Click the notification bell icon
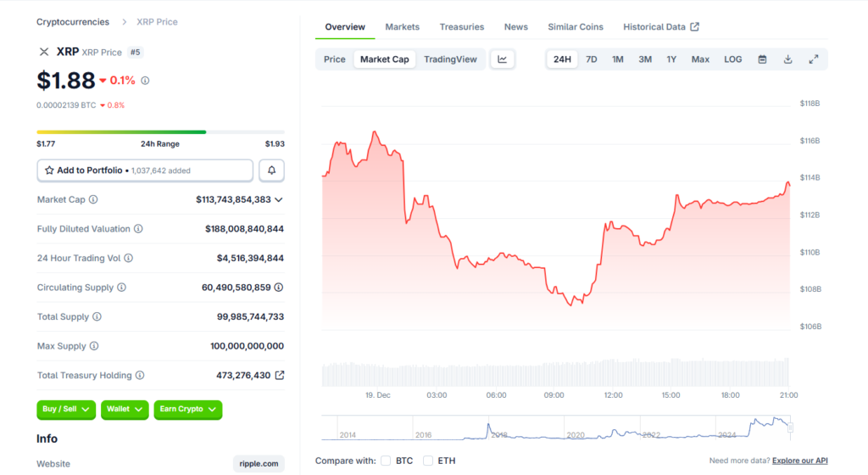The width and height of the screenshot is (868, 475). coord(271,170)
